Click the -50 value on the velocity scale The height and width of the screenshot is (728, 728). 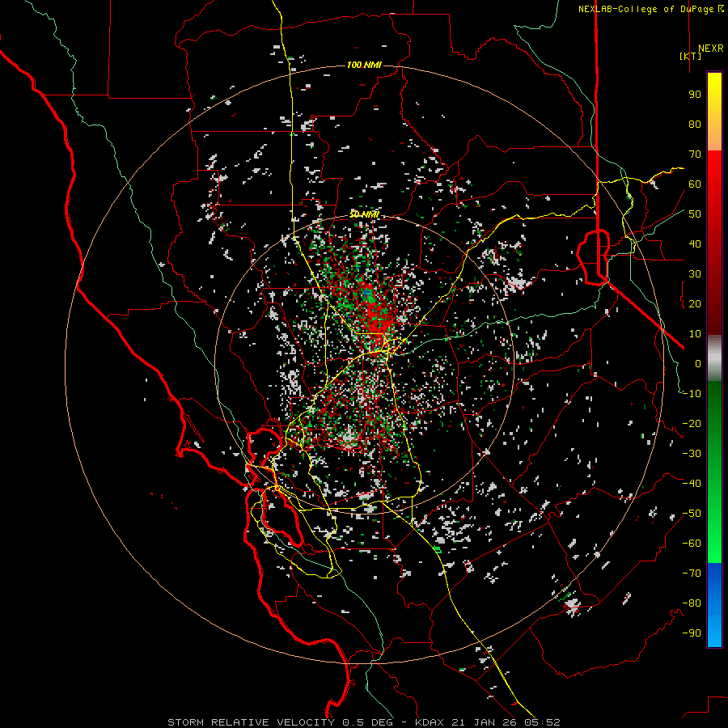coord(692,514)
